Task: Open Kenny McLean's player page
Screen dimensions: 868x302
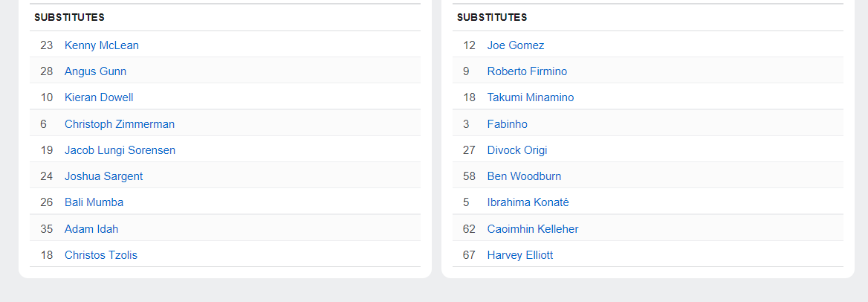Action: pyautogui.click(x=101, y=45)
